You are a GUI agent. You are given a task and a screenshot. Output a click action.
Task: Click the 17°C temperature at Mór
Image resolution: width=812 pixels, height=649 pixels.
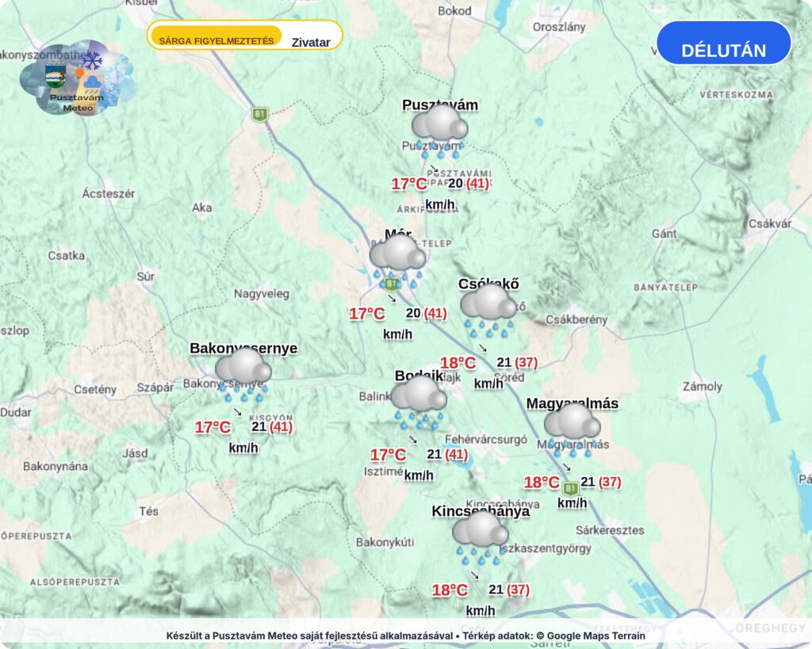click(x=366, y=314)
